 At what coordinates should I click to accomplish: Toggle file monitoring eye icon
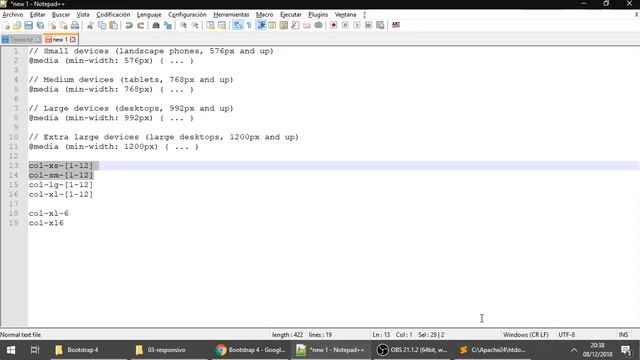(318, 25)
